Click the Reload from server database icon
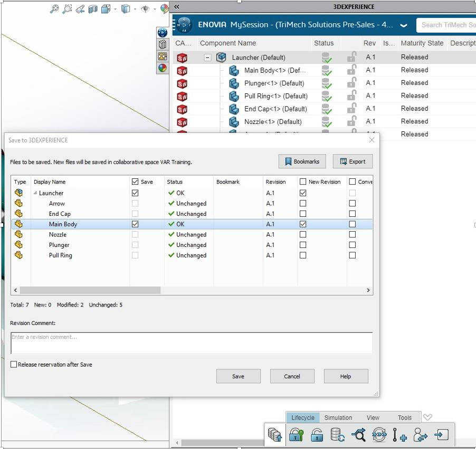The image size is (476, 449). (337, 435)
